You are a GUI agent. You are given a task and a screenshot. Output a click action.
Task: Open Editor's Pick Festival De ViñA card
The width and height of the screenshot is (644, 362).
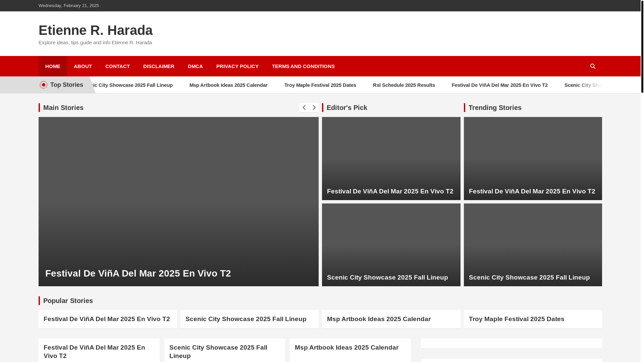391,159
